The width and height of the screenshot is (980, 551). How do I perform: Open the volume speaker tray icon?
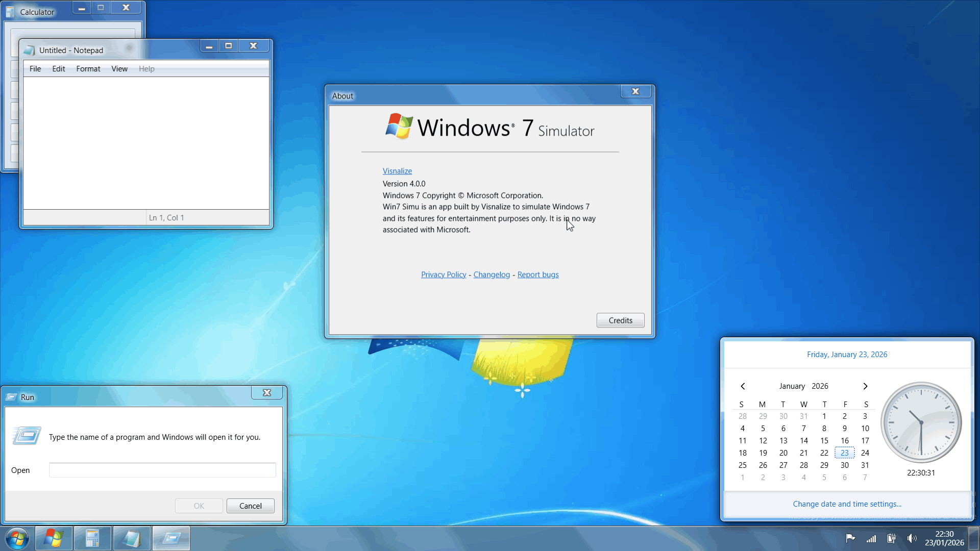[912, 538]
